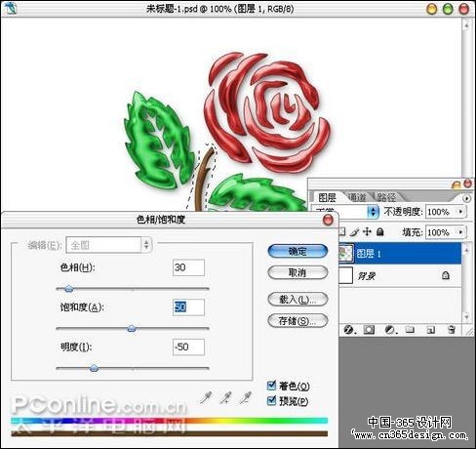
Task: Toggle lock position move icon
Action: [367, 232]
